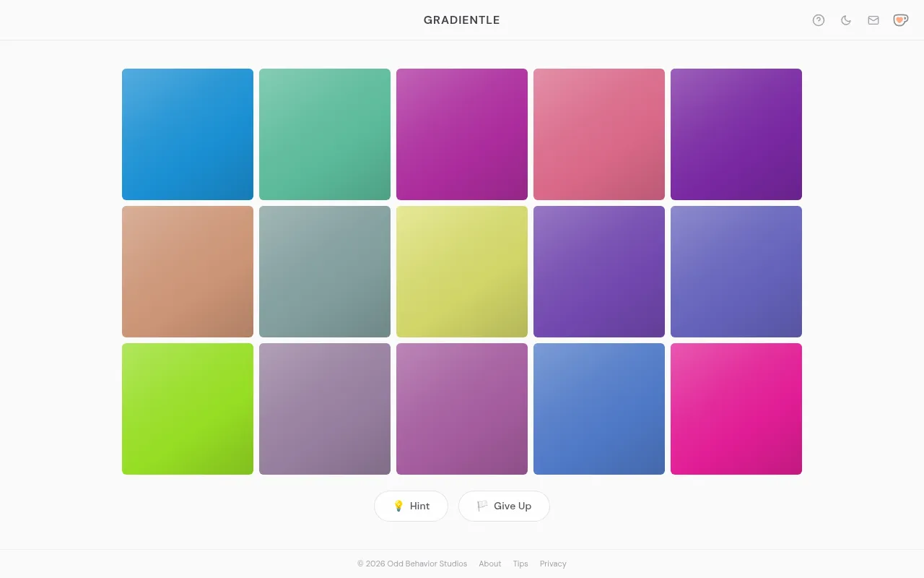Click the GRADIENTLE title

pos(462,20)
